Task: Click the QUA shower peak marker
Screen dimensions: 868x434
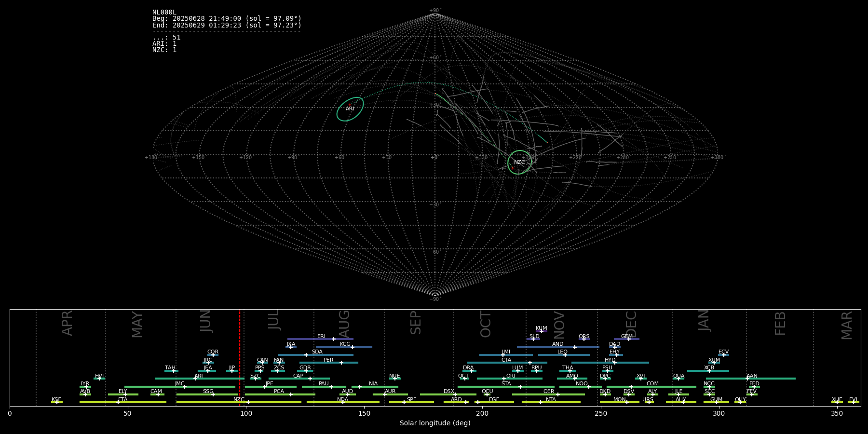Action: pos(678,379)
